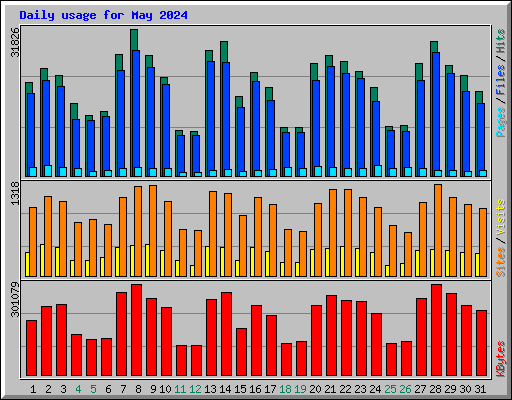Select the red KBytes bar for day 8
The image size is (512, 400).
[136, 330]
